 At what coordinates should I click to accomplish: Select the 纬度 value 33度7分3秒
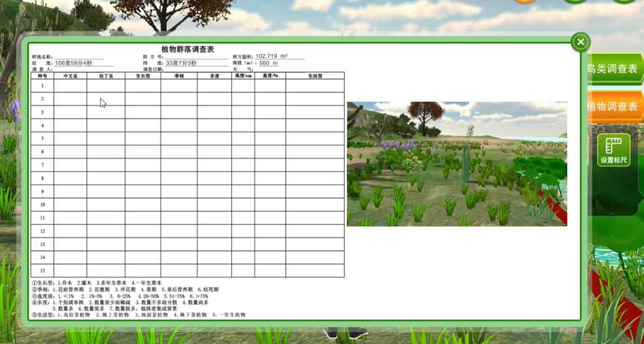pos(181,63)
